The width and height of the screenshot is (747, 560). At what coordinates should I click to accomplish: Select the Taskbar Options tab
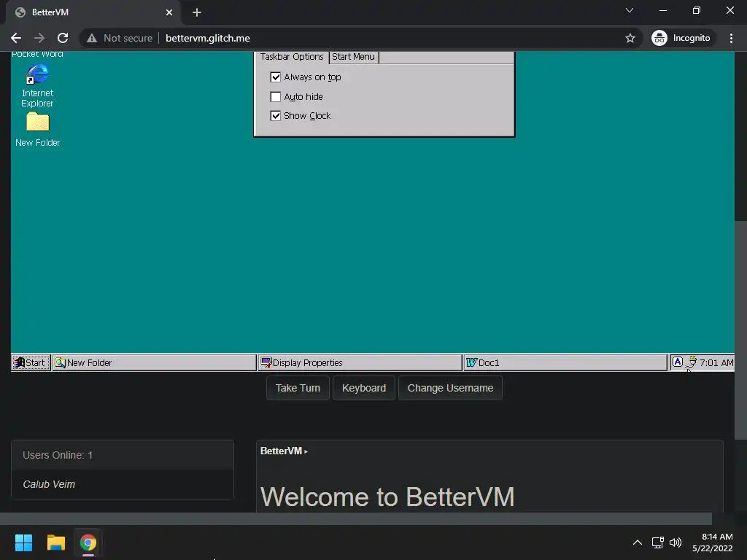(292, 57)
